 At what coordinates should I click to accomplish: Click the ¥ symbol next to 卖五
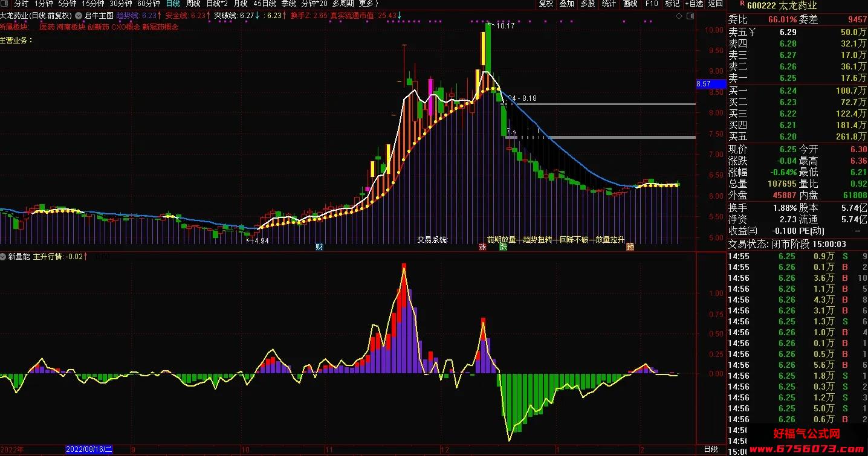(x=752, y=32)
